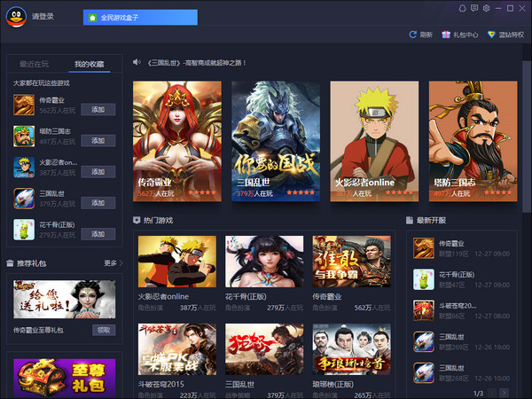Click the QQ notification bell icon in title bar
This screenshot has width=532, height=399.
pyautogui.click(x=462, y=8)
